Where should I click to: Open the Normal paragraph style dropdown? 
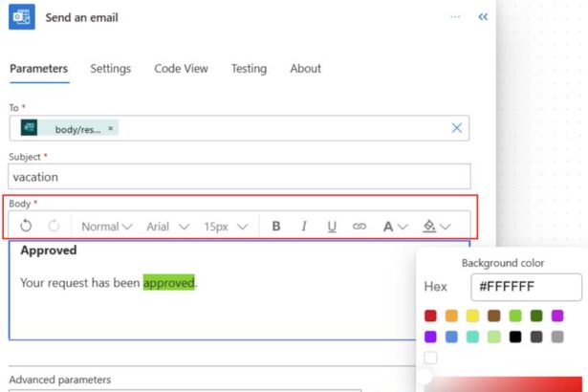106,227
